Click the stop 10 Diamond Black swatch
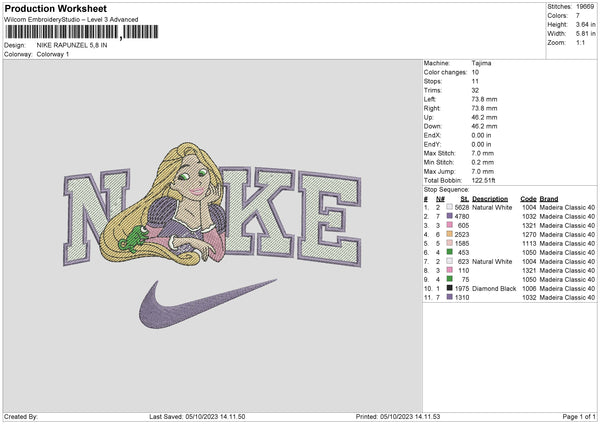600x424 pixels. click(x=449, y=288)
